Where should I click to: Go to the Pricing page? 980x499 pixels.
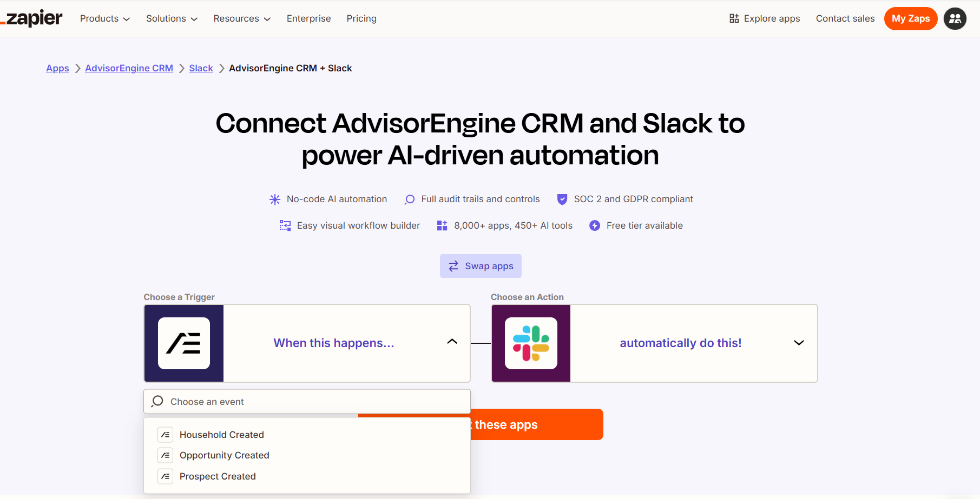(x=361, y=19)
